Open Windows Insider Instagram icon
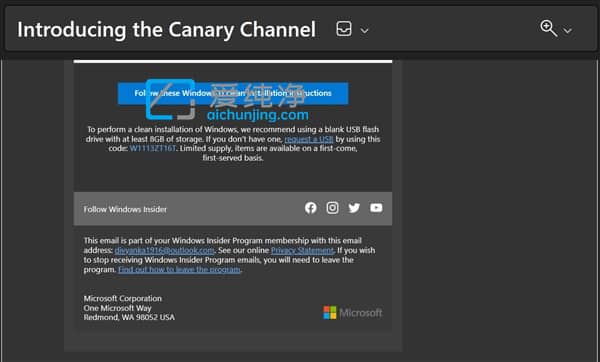Viewport: 600px width, 362px height. (x=332, y=208)
